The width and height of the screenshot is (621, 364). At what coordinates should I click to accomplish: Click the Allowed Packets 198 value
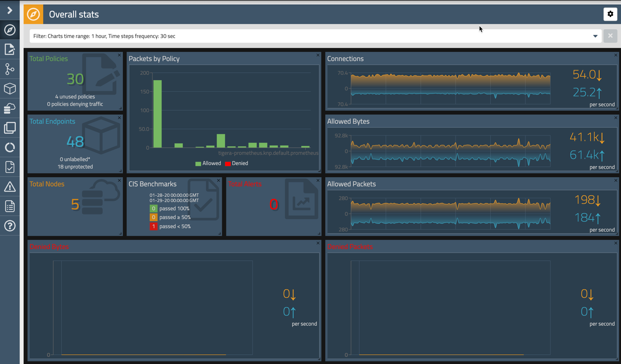pos(587,200)
